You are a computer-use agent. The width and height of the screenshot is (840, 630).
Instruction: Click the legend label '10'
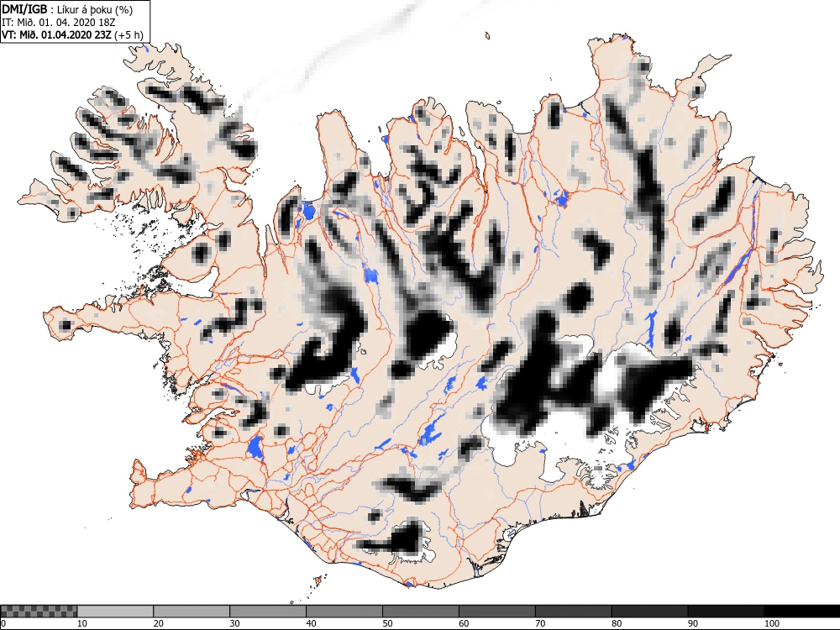82,623
